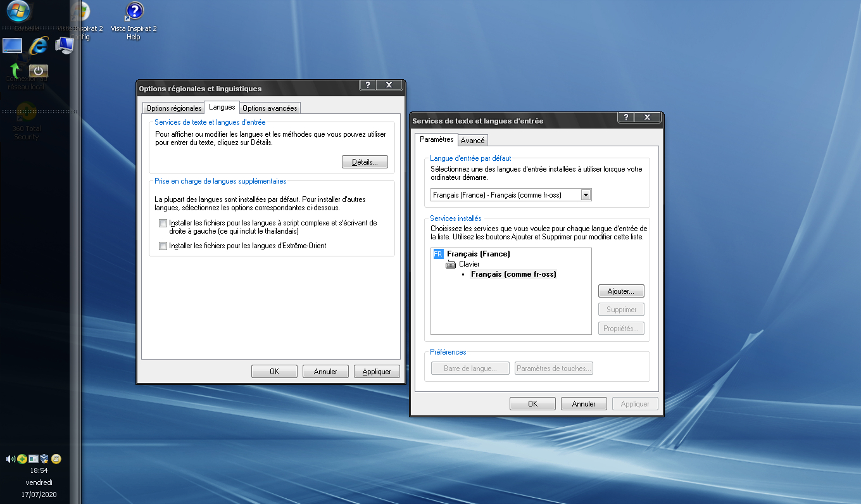Expand the default input language dropdown
The height and width of the screenshot is (504, 861).
click(x=586, y=195)
